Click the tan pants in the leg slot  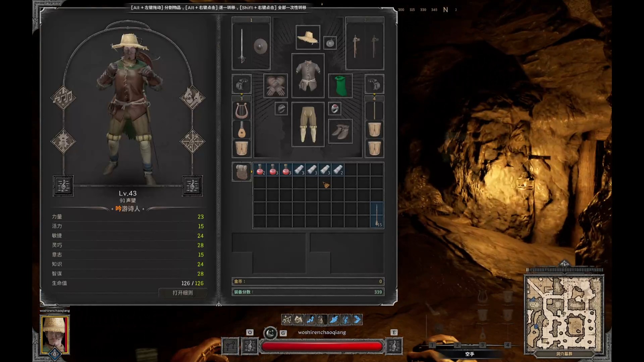point(308,124)
